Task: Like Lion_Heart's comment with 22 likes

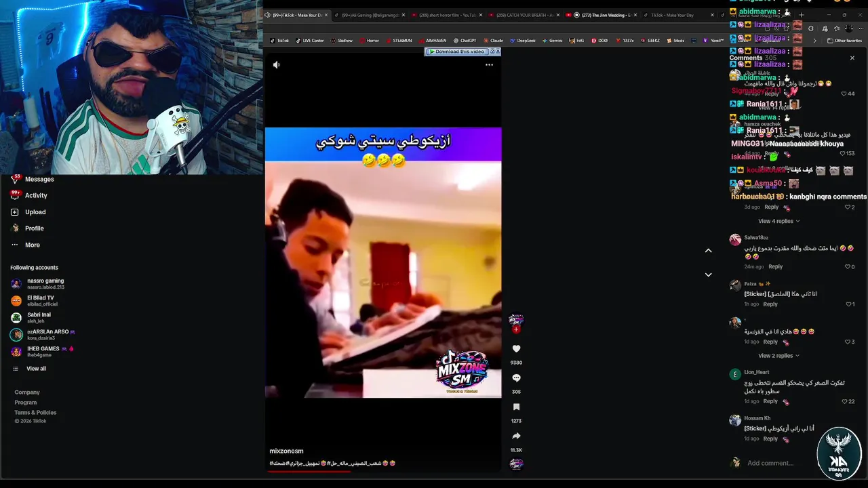Action: (844, 401)
